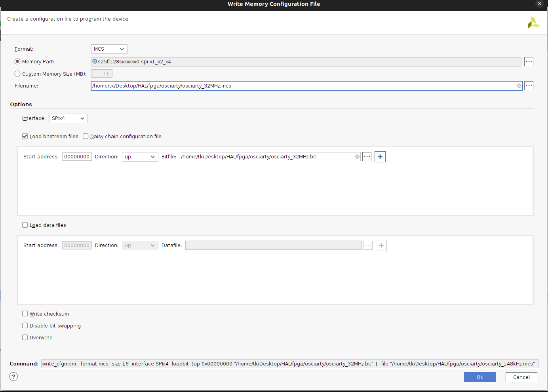Click into the bitfile Start address field
The width and height of the screenshot is (548, 392).
(77, 157)
